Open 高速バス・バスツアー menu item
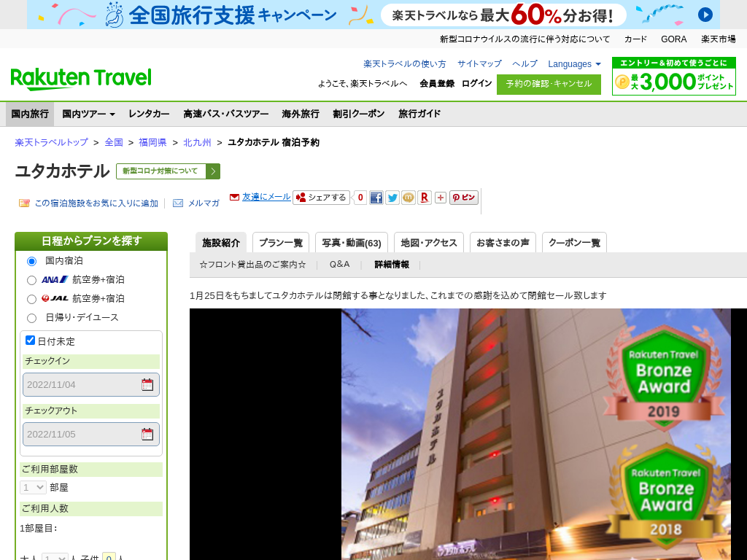747x560 pixels. [226, 114]
